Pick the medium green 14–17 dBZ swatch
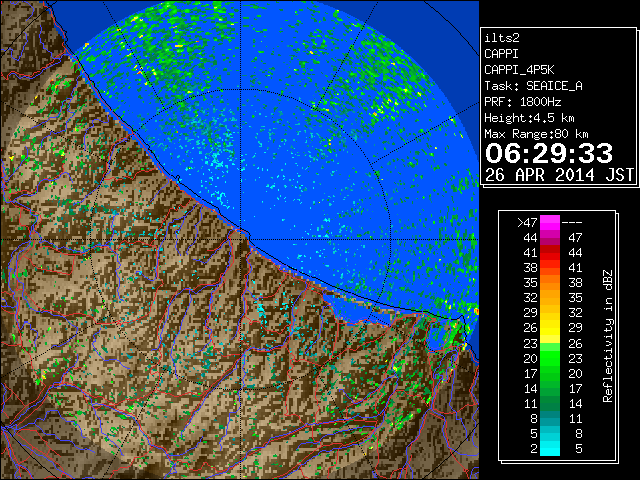640x480 pixels. (x=550, y=389)
